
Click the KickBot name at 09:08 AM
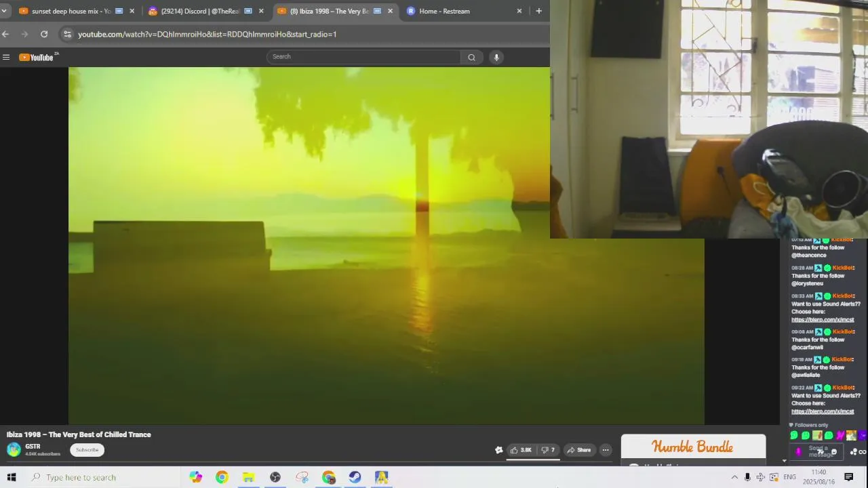point(843,331)
